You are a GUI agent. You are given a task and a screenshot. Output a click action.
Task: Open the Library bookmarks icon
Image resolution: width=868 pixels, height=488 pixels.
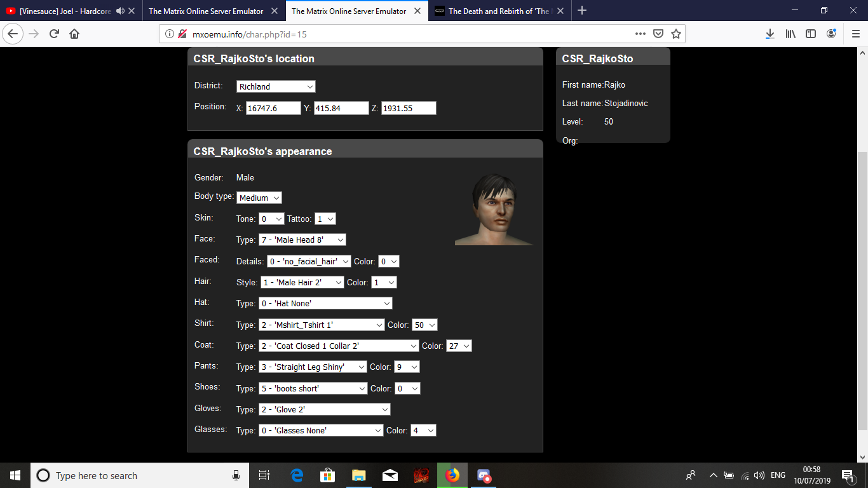[x=790, y=34]
